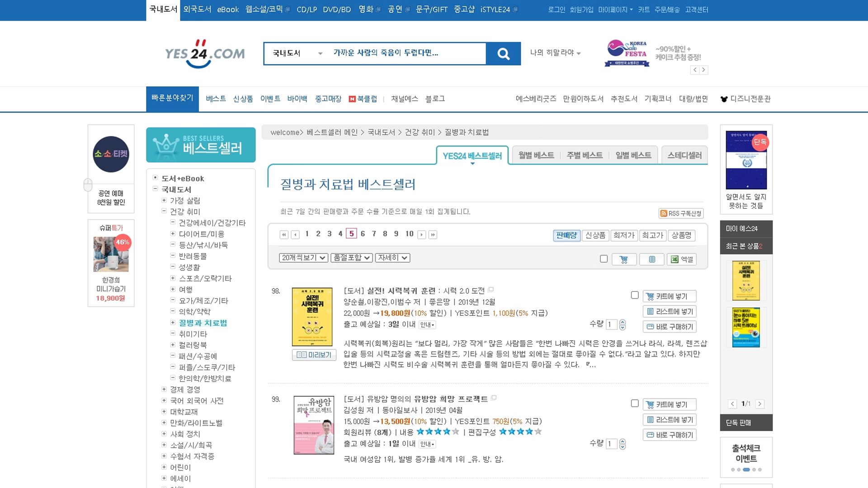Click 미리보기 button under first book
This screenshot has width=868, height=488.
click(314, 355)
